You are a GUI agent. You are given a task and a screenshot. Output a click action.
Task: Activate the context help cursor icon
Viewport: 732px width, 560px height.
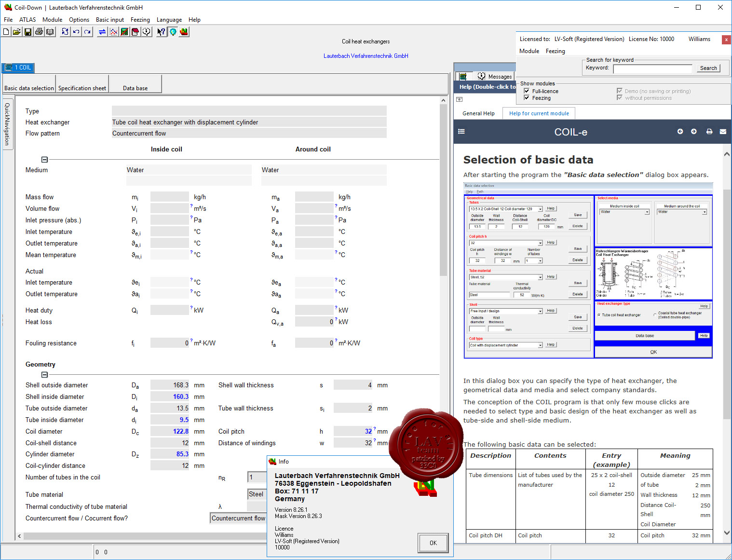pos(162,32)
